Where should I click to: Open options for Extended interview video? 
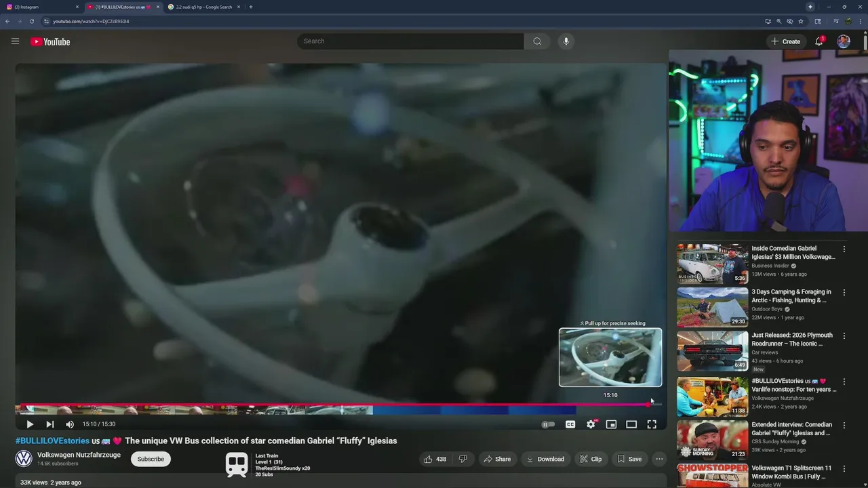click(x=844, y=426)
